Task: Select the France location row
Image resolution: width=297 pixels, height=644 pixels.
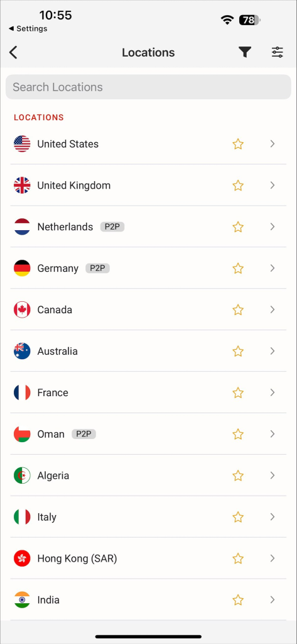Action: 148,392
